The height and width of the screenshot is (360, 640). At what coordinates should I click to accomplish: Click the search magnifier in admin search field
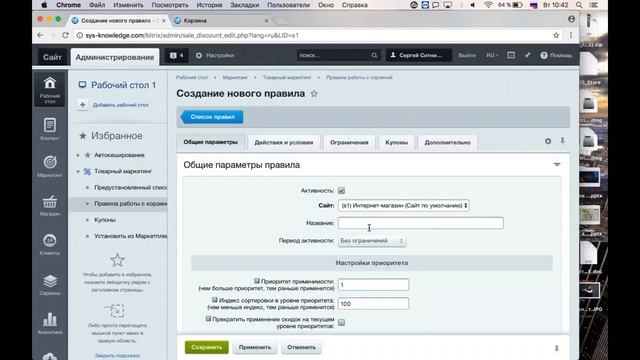tap(374, 55)
